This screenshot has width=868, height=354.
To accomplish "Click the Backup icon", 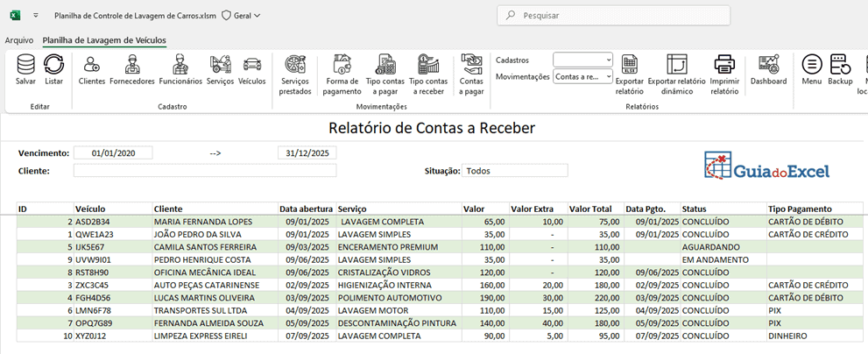I will (x=840, y=64).
